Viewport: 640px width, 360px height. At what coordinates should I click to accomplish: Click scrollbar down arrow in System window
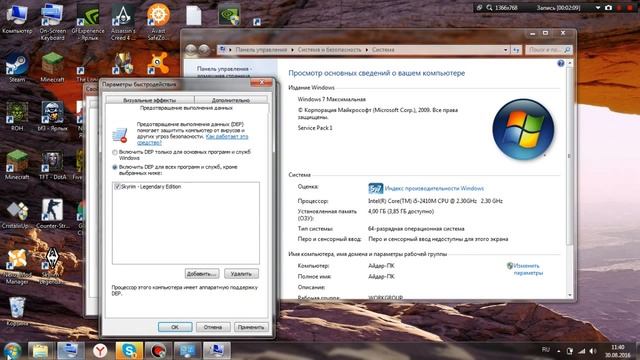tap(570, 295)
